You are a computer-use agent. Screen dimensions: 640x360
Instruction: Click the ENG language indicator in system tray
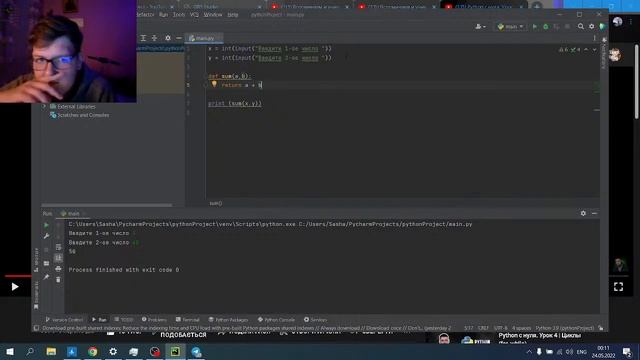(581, 352)
